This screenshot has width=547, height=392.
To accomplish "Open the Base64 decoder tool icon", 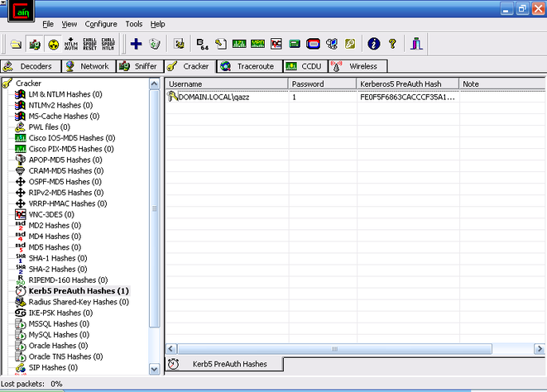I will point(203,44).
